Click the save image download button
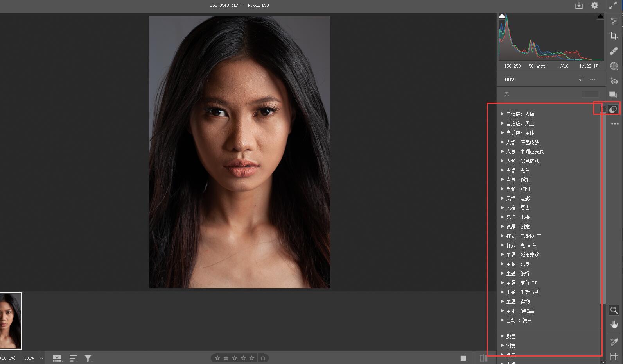This screenshot has height=364, width=623. pos(579,5)
